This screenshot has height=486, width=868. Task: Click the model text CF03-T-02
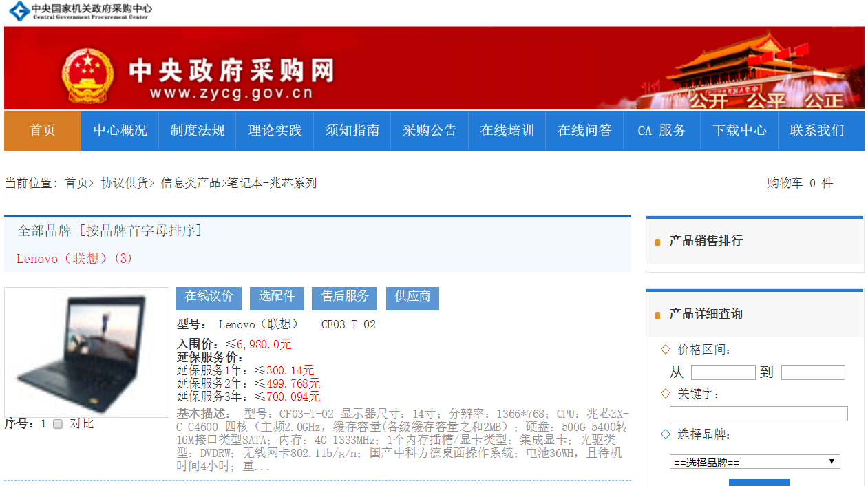pyautogui.click(x=348, y=324)
